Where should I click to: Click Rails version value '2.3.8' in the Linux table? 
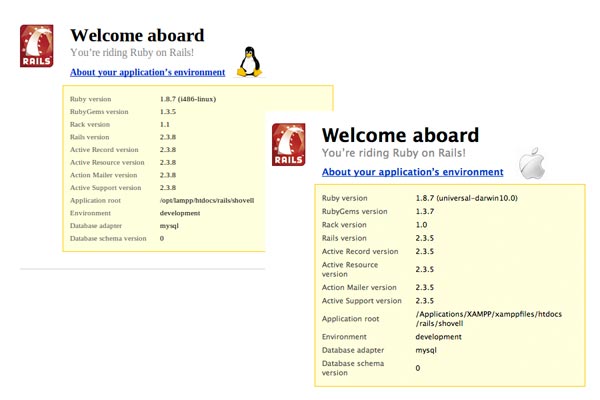click(x=168, y=137)
